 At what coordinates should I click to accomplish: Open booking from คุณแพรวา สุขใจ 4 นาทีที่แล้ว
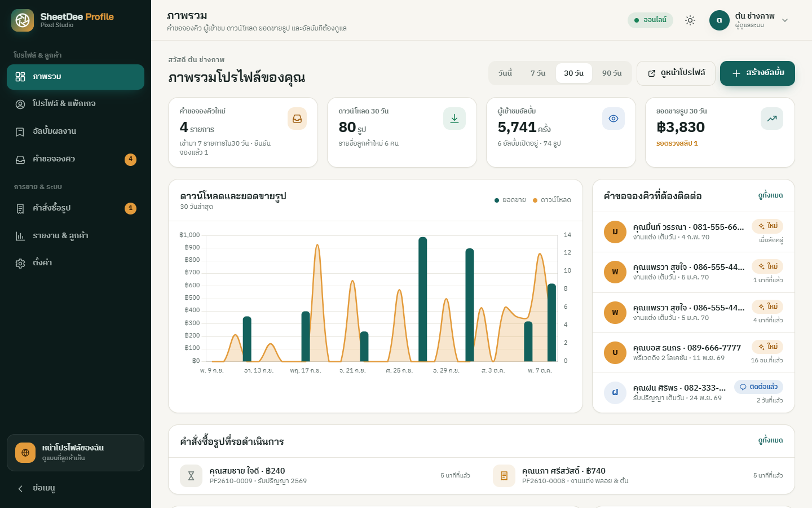click(x=694, y=313)
